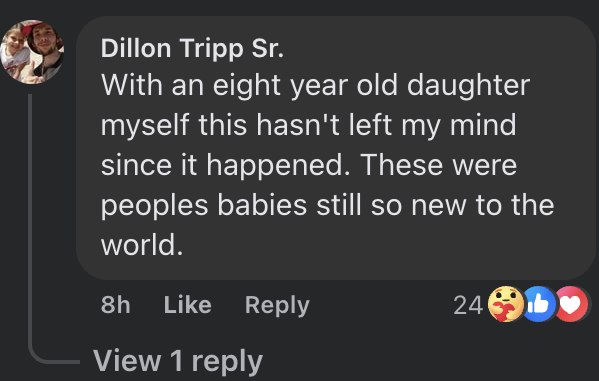Screen dimensions: 599x381
Task: Open Dillon Tripp Sr.'s profile picture
Action: (32, 52)
